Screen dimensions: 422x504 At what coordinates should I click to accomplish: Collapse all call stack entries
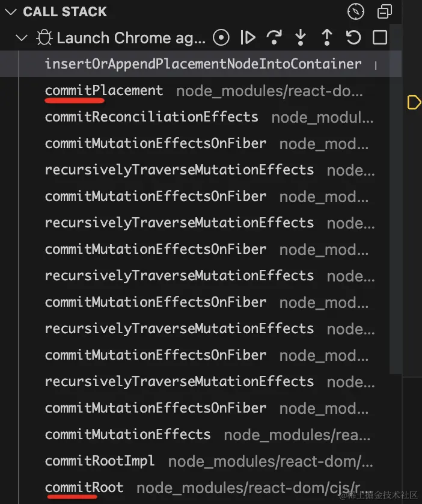[384, 11]
